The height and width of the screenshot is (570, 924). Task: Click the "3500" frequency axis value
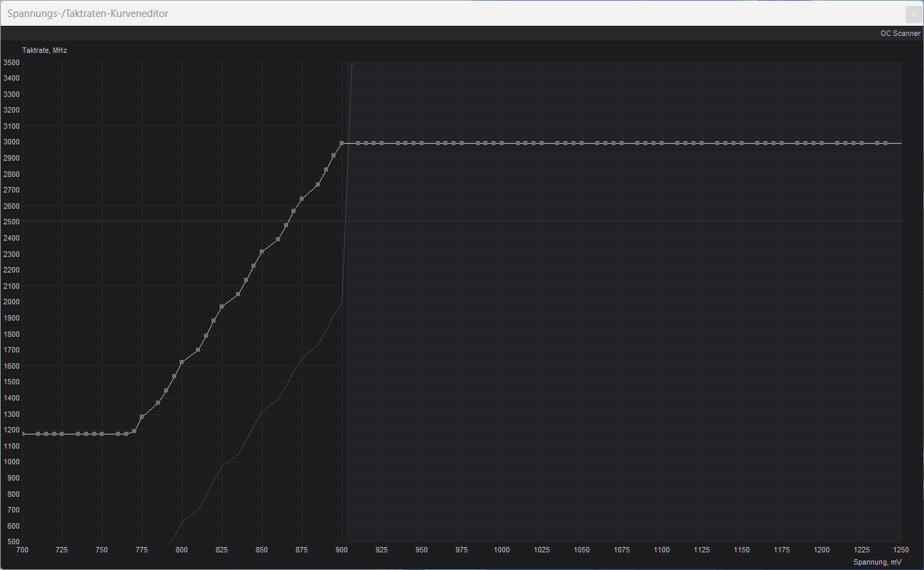click(12, 62)
